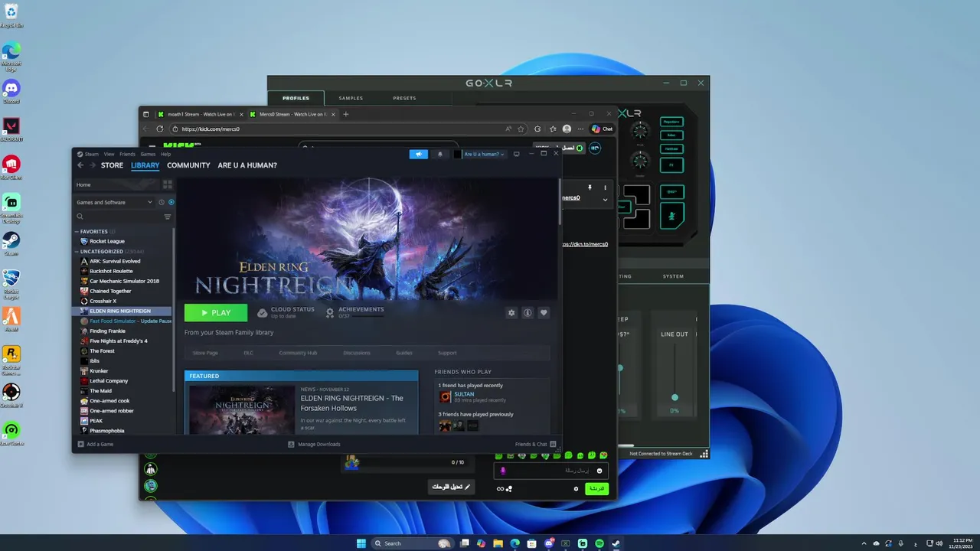Collapse the FAVORITES category
The width and height of the screenshot is (980, 551).
pos(77,231)
